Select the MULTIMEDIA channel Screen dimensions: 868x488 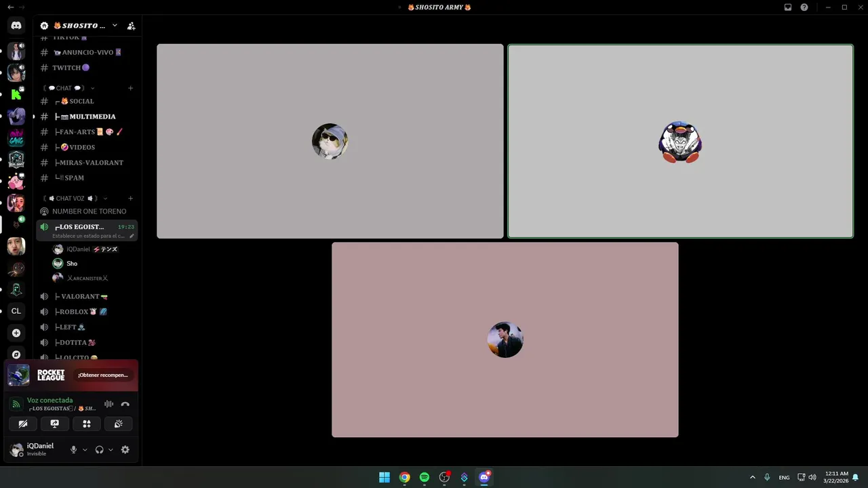[x=87, y=117]
